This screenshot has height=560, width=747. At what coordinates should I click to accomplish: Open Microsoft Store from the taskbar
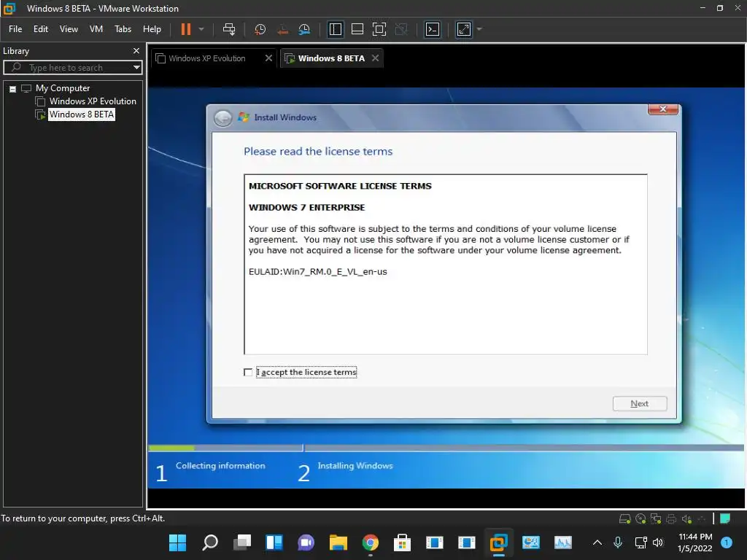[x=402, y=542]
